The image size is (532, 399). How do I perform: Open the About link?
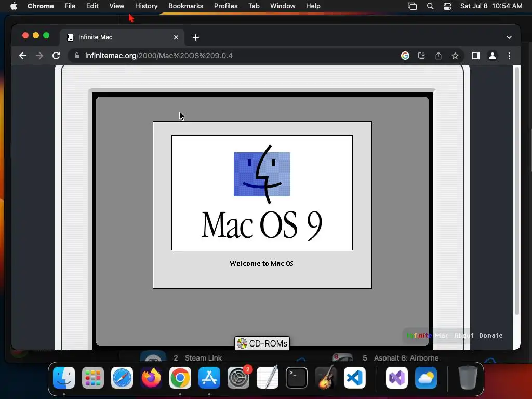click(x=464, y=336)
